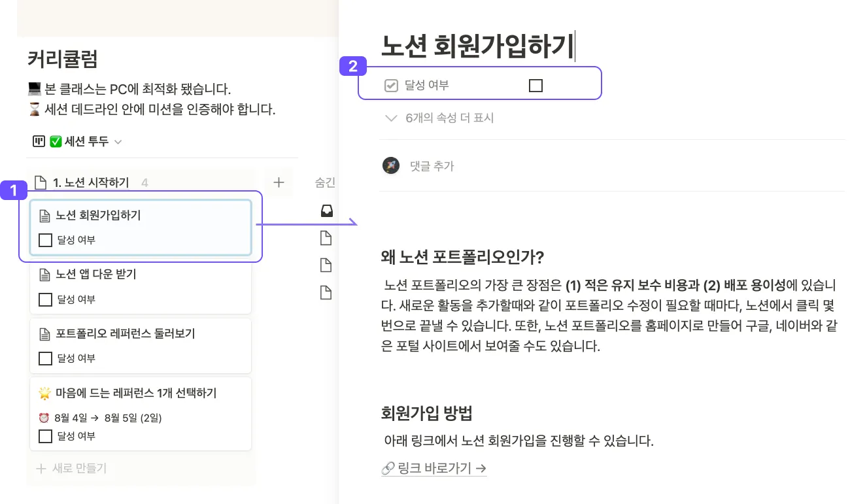Click the rocket avatar beside 댓글 추가

coord(391,166)
